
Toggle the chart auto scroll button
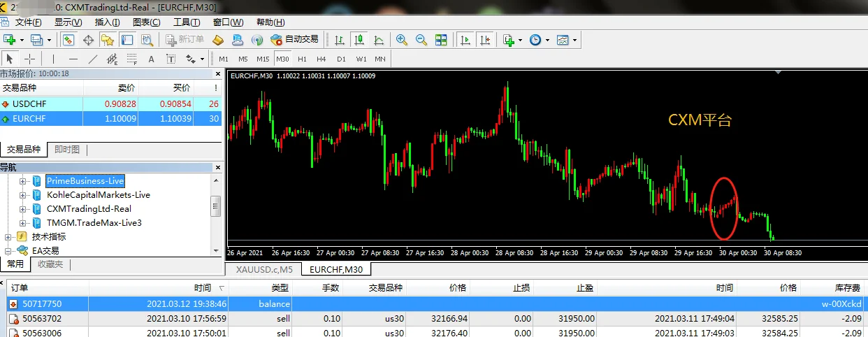pos(465,40)
